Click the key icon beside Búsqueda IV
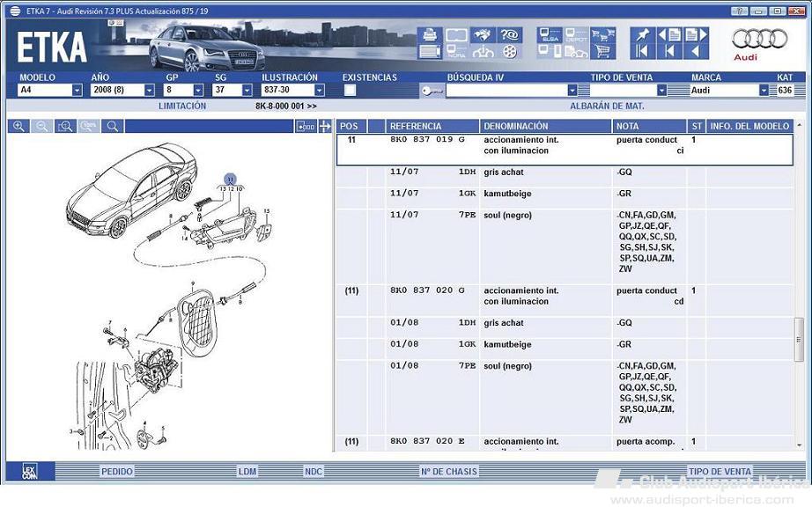 [432, 91]
